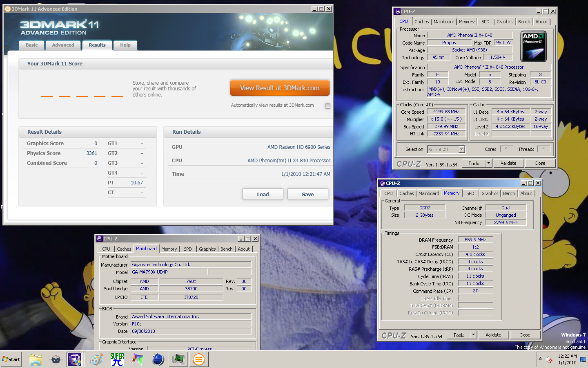Click Close in CPU-Z processor window
This screenshot has width=588, height=368.
click(540, 163)
